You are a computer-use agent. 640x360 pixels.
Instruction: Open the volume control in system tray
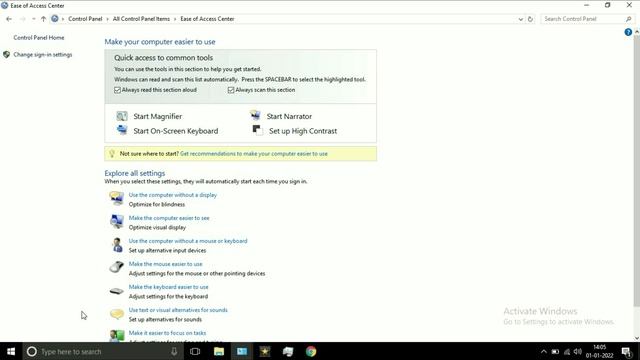[x=578, y=351]
